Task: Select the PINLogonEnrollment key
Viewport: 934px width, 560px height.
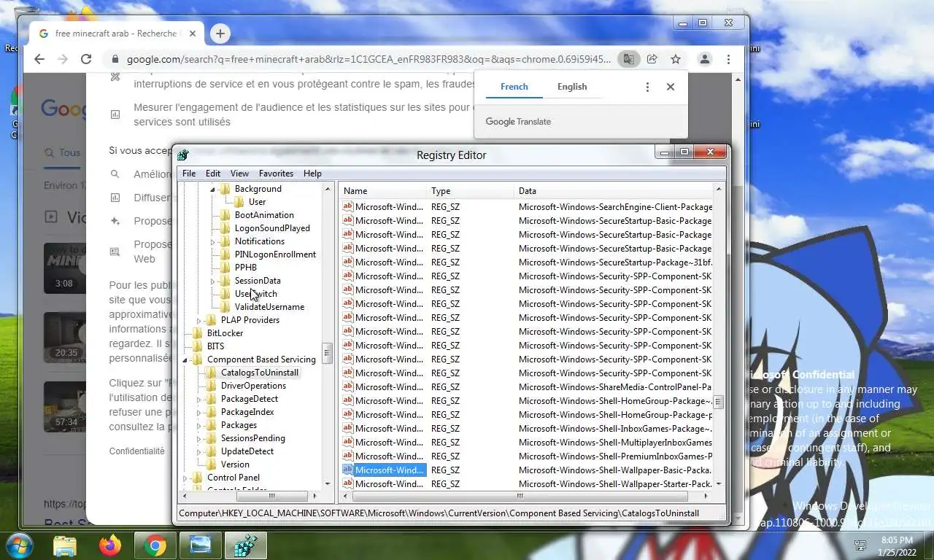Action: tap(275, 254)
